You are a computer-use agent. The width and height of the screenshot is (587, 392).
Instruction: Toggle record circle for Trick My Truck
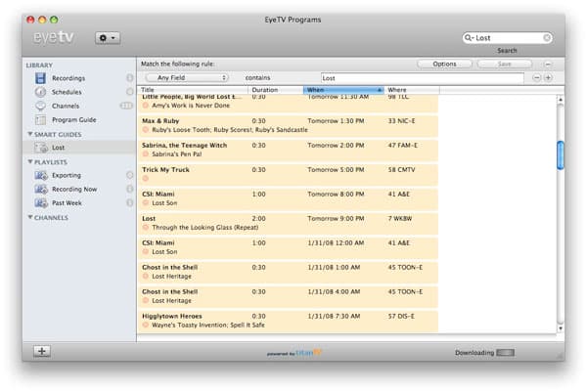(145, 179)
